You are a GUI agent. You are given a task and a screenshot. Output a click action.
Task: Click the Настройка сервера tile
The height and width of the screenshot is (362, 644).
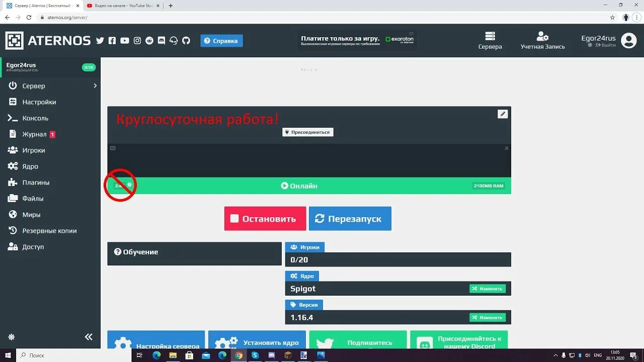[156, 340]
